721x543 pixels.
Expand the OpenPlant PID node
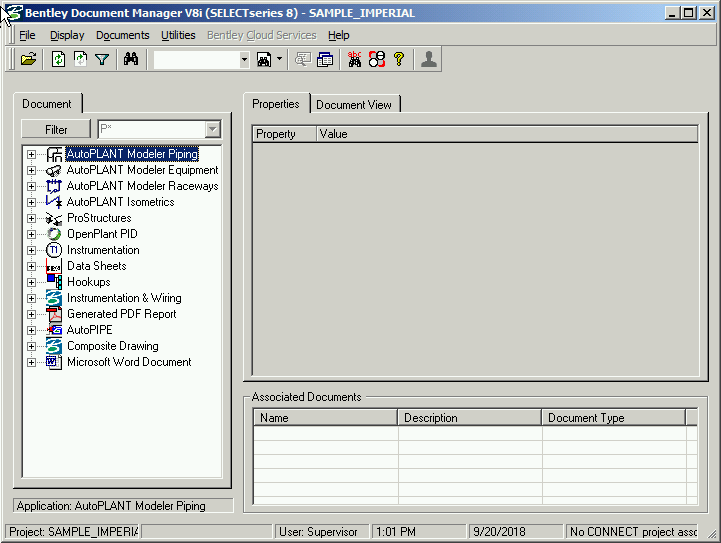31,234
